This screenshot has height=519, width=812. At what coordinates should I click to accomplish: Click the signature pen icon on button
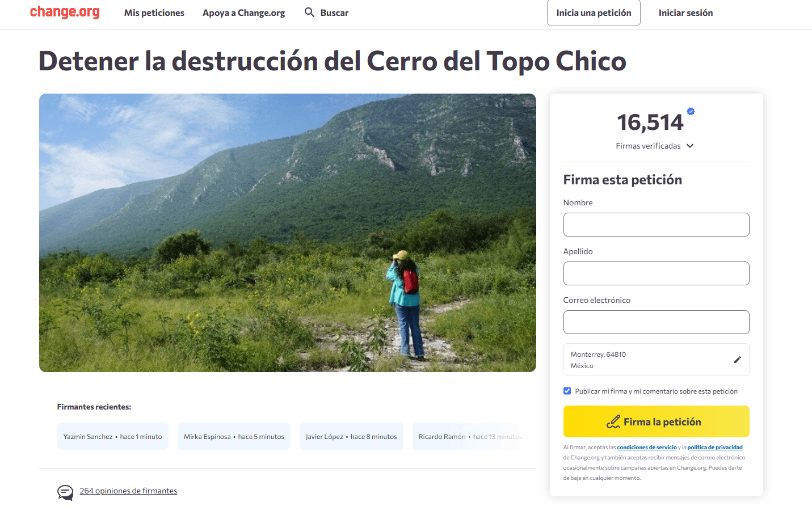(x=613, y=422)
